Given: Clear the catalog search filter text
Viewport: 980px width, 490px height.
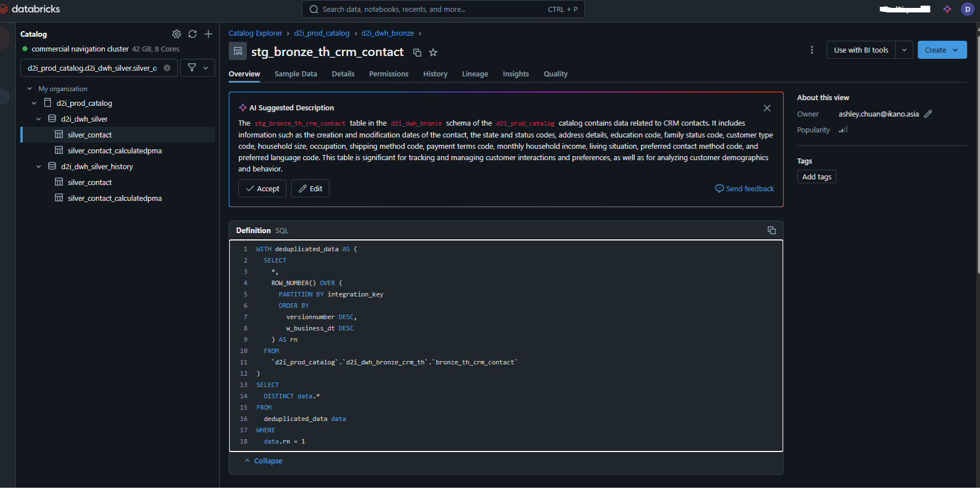Looking at the screenshot, I should click(167, 68).
